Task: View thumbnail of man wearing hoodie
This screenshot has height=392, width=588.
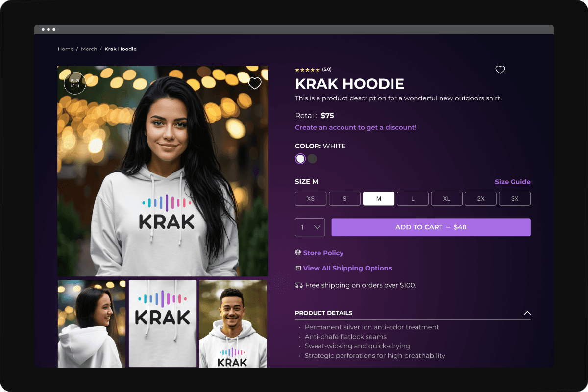Action: [x=233, y=323]
